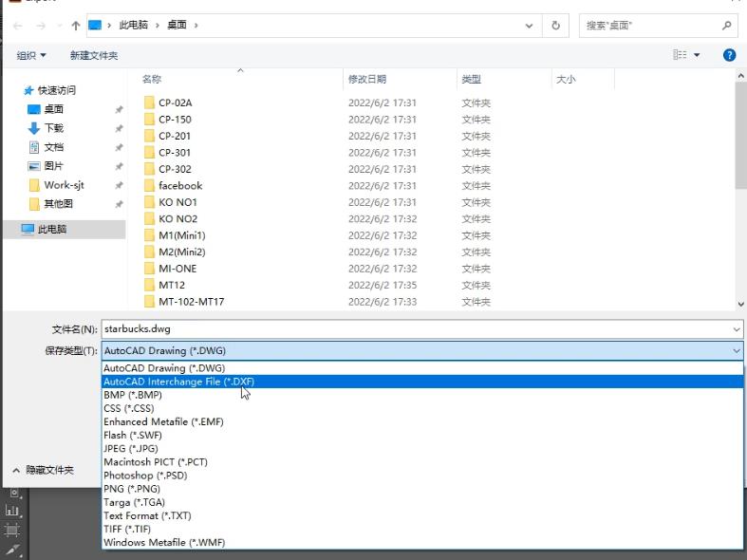
Task: Sort by the 修改日期 column header
Action: (367, 80)
